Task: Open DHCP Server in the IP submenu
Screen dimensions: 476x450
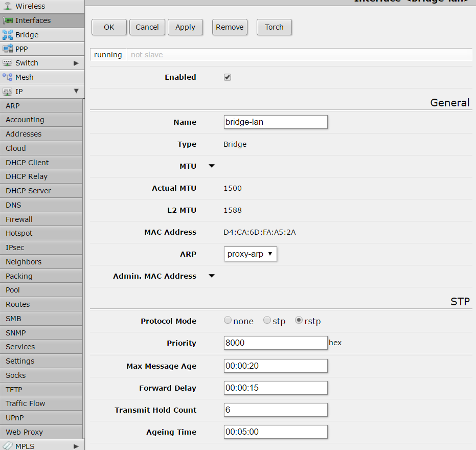Action: click(x=29, y=191)
